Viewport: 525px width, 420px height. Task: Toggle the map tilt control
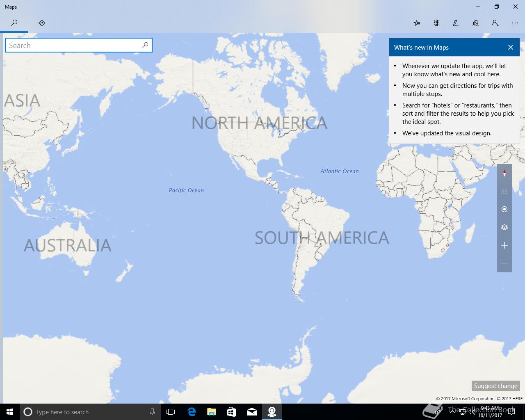pyautogui.click(x=504, y=191)
